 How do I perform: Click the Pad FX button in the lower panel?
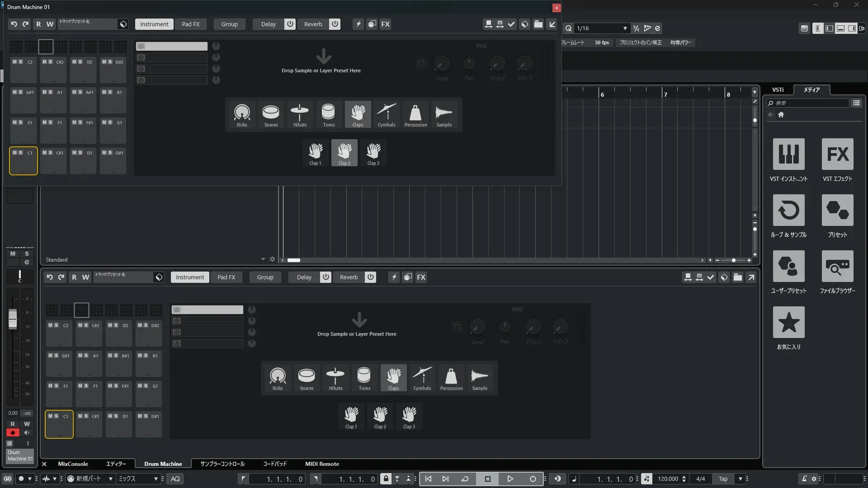pyautogui.click(x=226, y=277)
